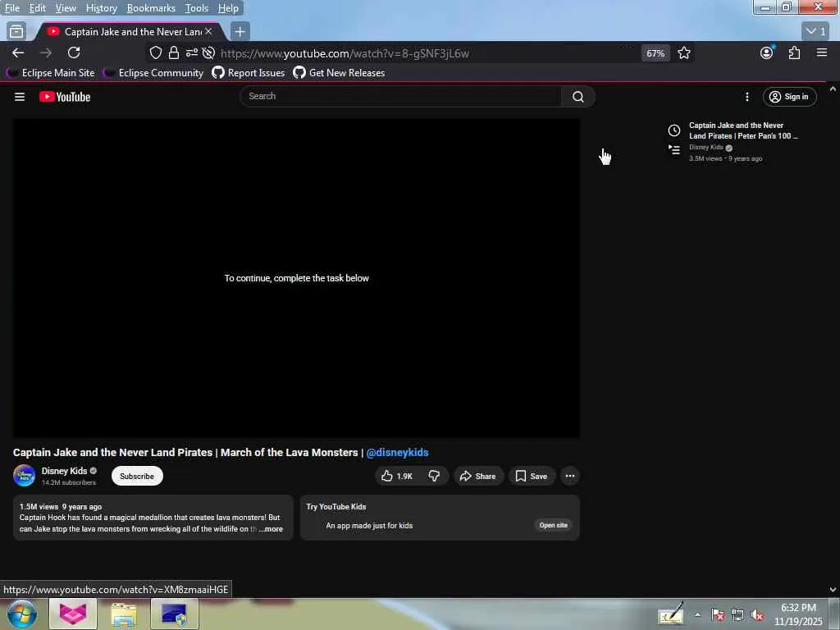
Task: Open the tab overview icon left of tabs
Action: 16,32
